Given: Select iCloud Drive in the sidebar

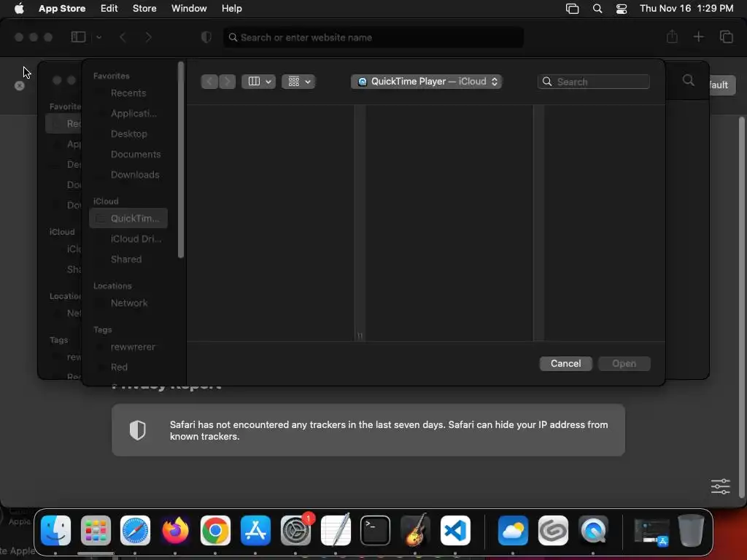Looking at the screenshot, I should click(x=128, y=238).
